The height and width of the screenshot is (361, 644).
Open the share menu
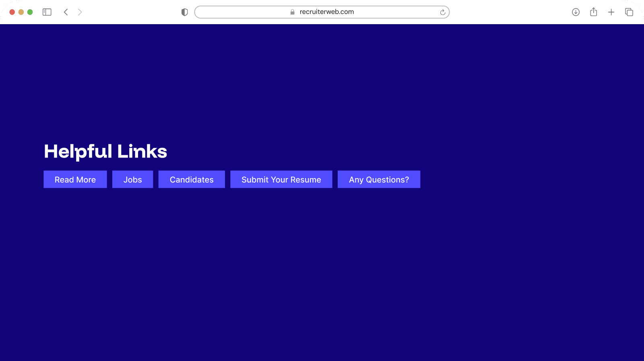coord(593,12)
